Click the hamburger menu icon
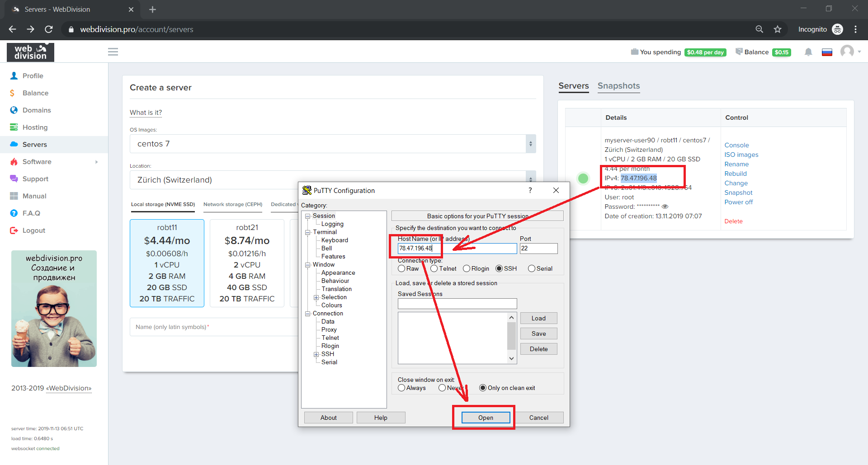The width and height of the screenshot is (868, 465). (113, 52)
